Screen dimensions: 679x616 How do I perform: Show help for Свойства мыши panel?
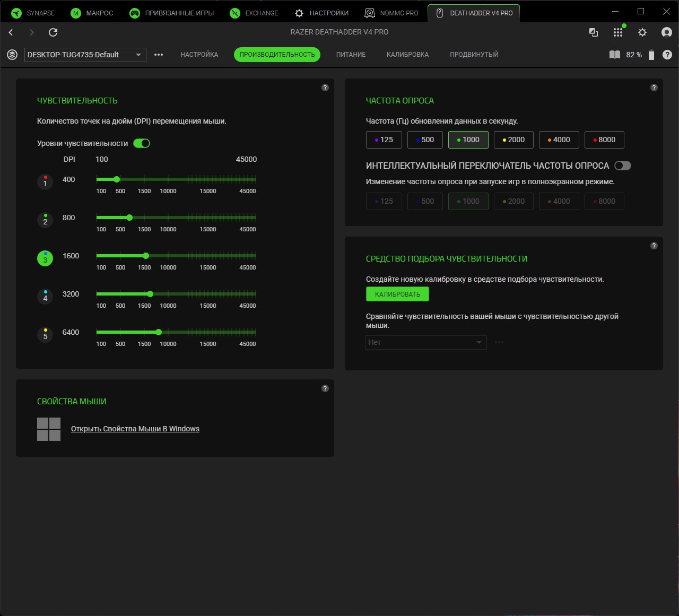325,388
